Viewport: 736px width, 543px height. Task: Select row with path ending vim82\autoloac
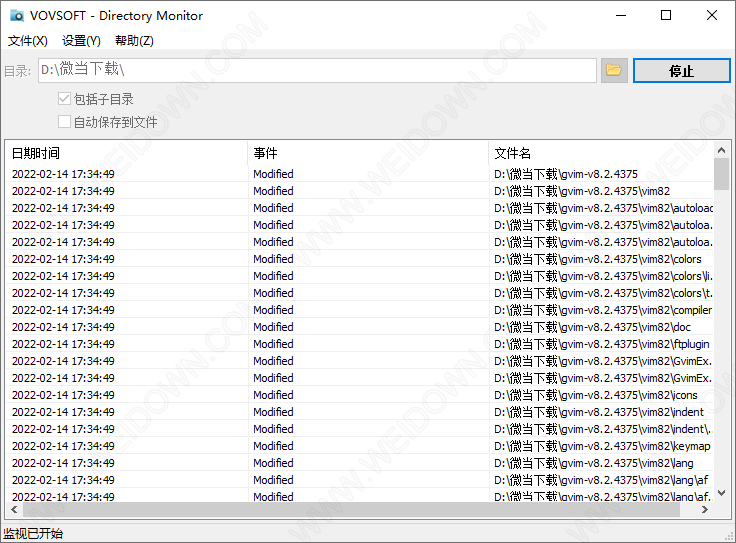tap(360, 208)
